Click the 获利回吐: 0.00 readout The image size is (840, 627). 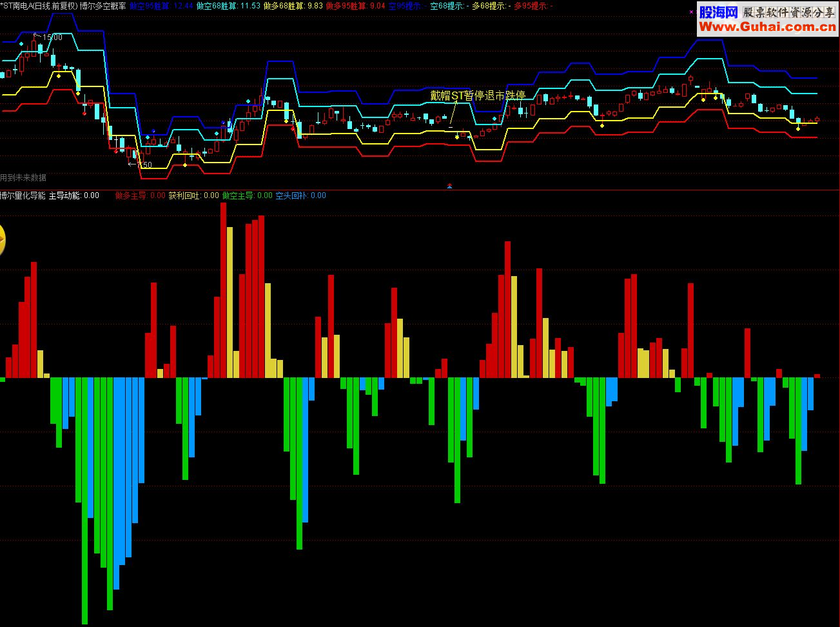[x=194, y=195]
